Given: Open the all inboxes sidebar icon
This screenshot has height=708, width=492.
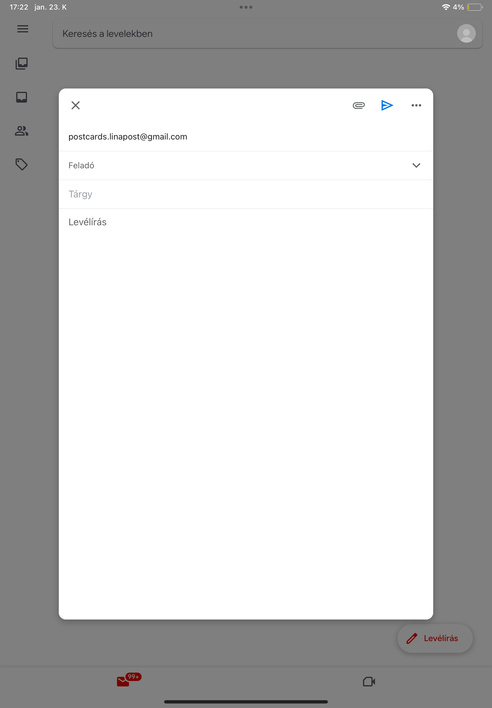Looking at the screenshot, I should pos(22,63).
